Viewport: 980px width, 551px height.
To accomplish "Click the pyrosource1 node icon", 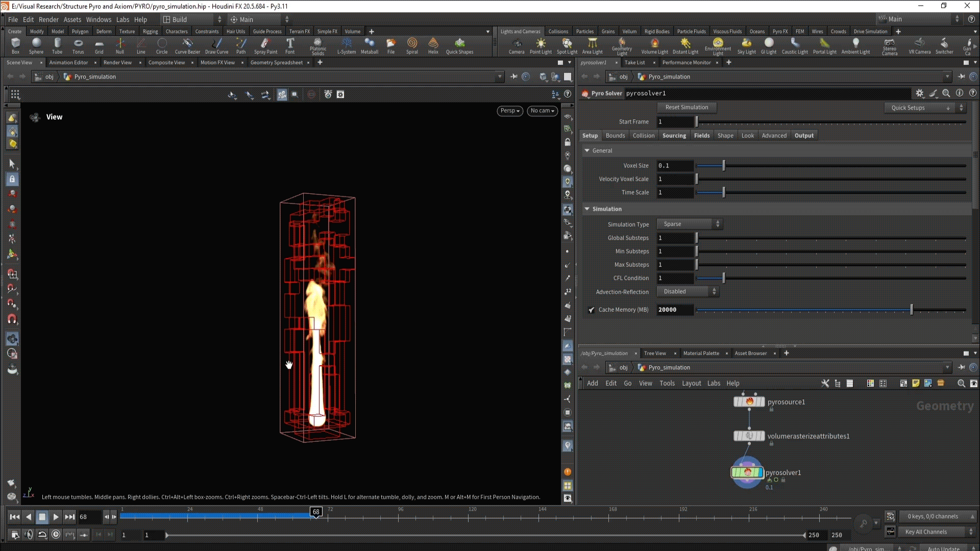I will coord(749,402).
